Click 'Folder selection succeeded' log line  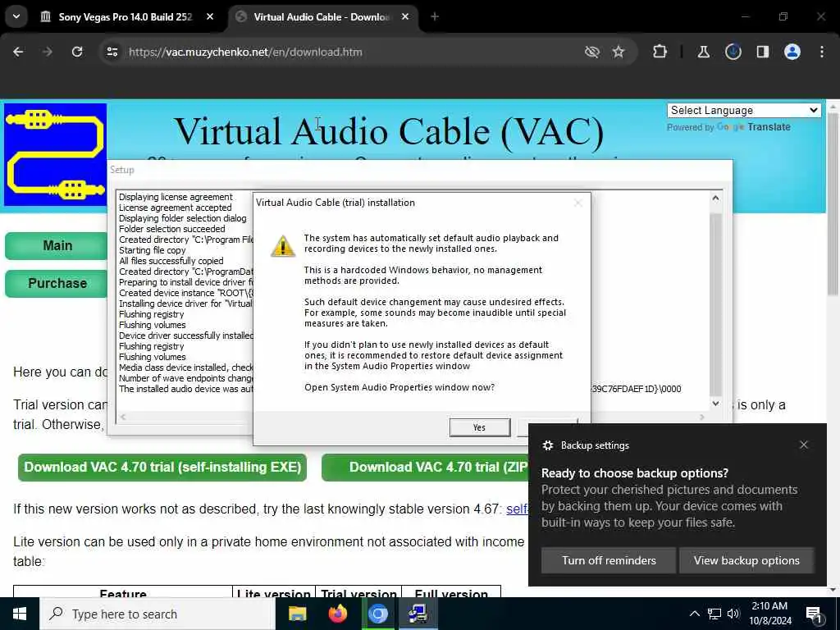172,229
